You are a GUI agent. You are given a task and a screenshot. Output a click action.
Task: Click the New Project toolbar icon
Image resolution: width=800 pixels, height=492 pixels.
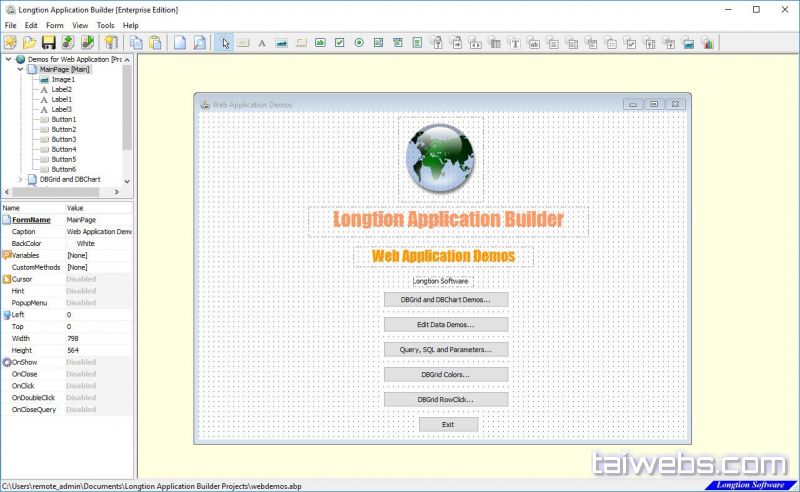tap(11, 42)
